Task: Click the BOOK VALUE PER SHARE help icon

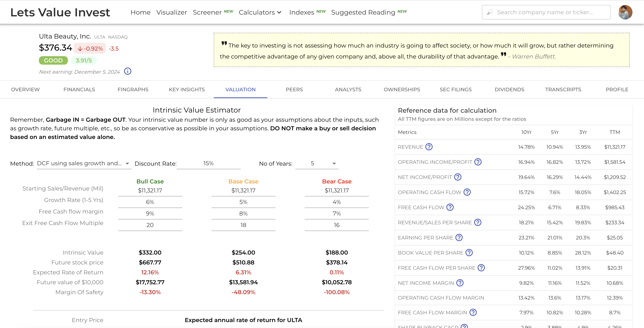Action: (469, 253)
